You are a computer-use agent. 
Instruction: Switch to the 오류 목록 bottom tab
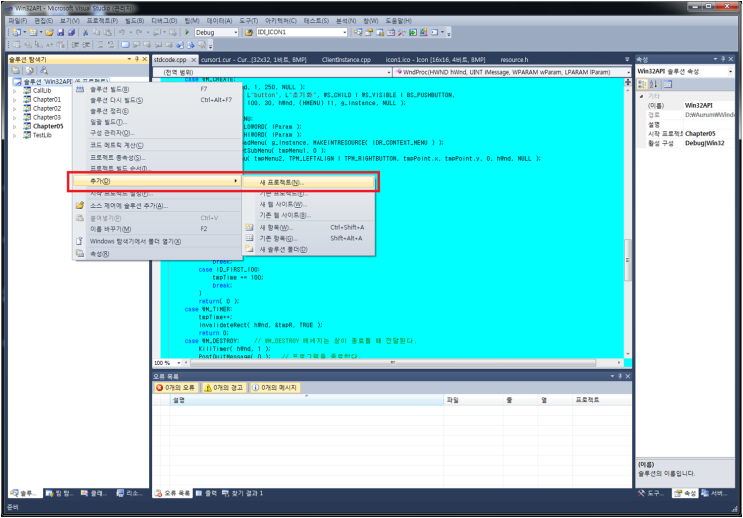coord(173,493)
